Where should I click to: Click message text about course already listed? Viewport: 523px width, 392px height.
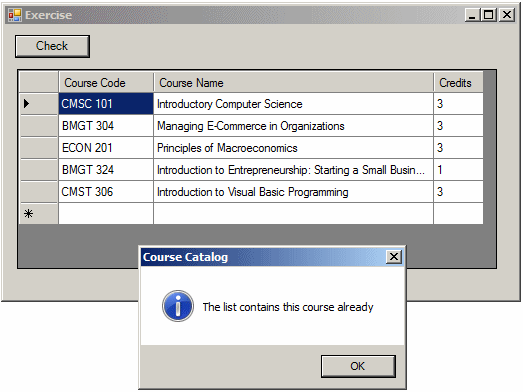pos(288,307)
